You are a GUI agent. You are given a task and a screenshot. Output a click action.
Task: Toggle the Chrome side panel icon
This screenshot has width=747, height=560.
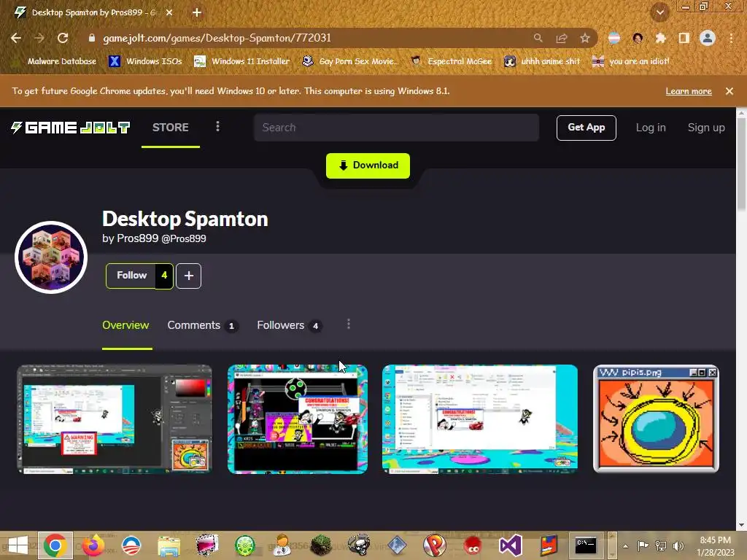[684, 38]
